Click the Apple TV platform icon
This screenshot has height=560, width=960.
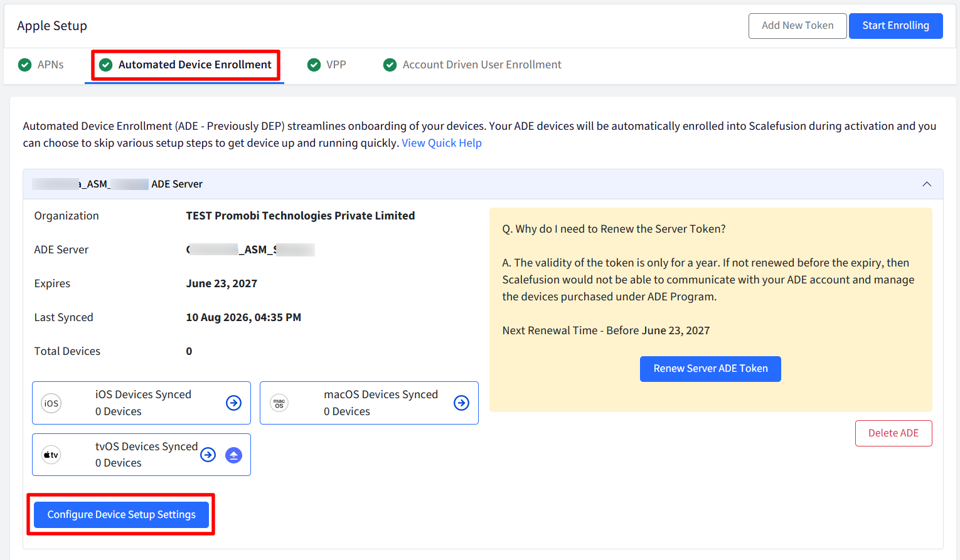tap(51, 455)
